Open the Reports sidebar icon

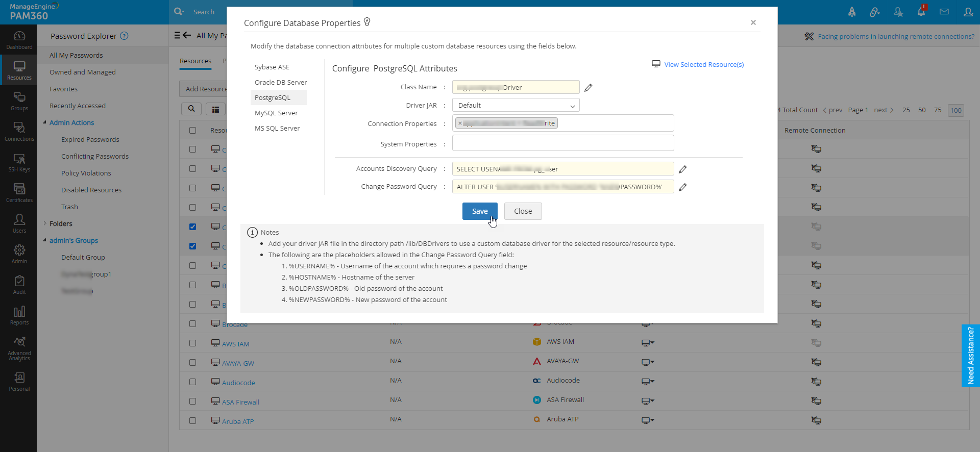coord(19,315)
